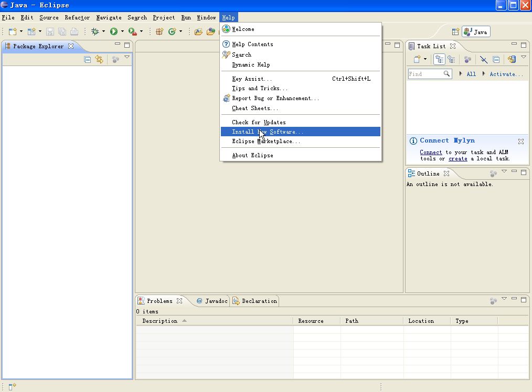Viewport: 532px width, 392px height.
Task: Switch Task List to Scheduled presentation
Action: [451, 60]
